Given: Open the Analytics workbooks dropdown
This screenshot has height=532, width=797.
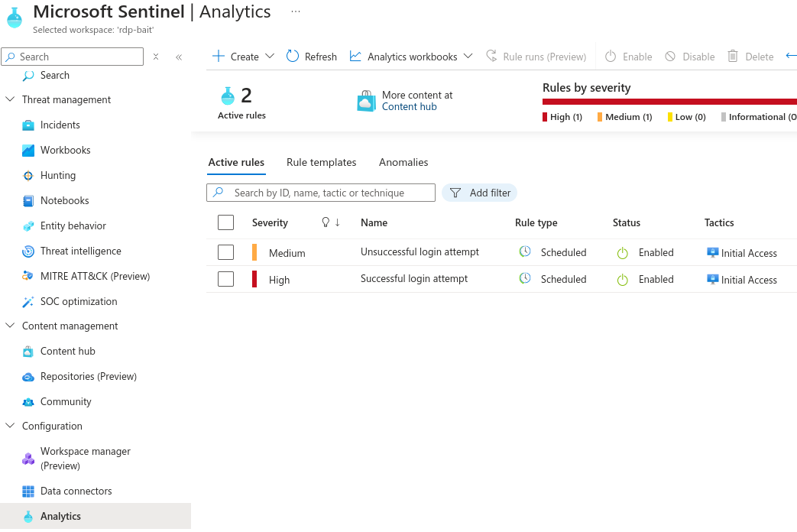Looking at the screenshot, I should point(411,57).
